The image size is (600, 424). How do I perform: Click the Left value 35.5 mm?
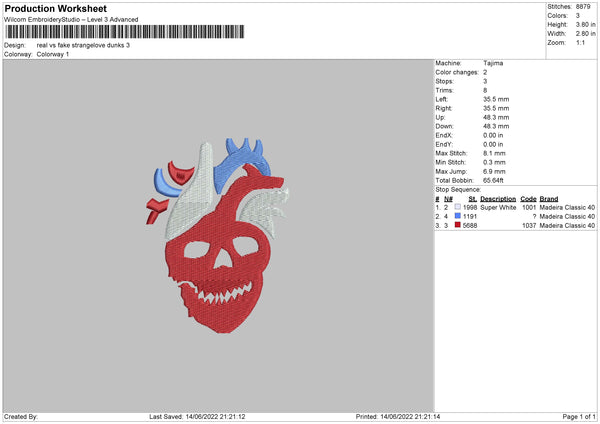coord(496,99)
